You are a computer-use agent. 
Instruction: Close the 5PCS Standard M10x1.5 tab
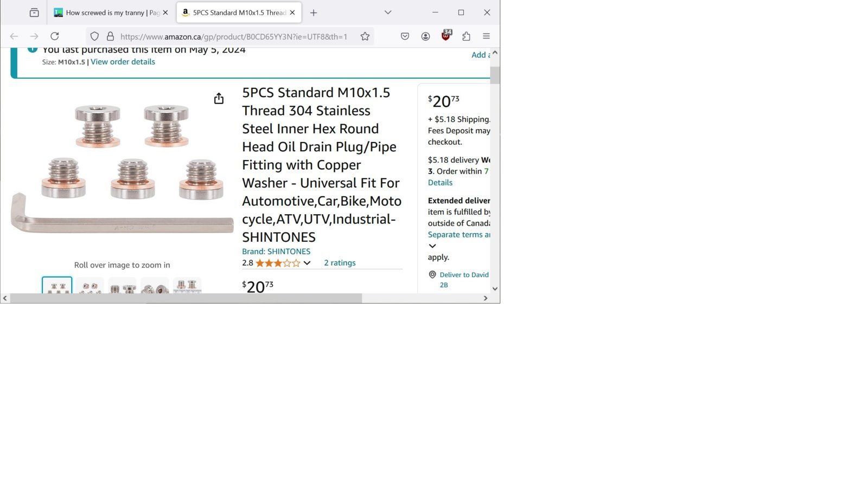point(292,12)
